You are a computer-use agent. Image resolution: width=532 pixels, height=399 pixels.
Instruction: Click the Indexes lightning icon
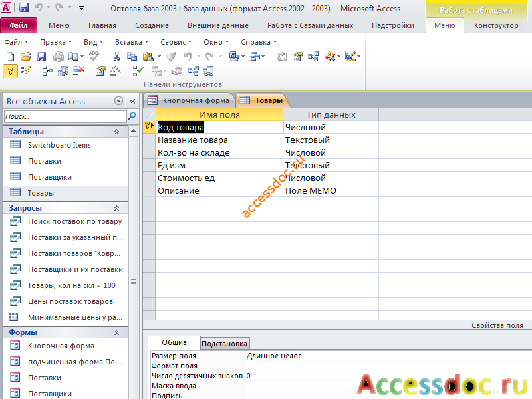pyautogui.click(x=25, y=71)
